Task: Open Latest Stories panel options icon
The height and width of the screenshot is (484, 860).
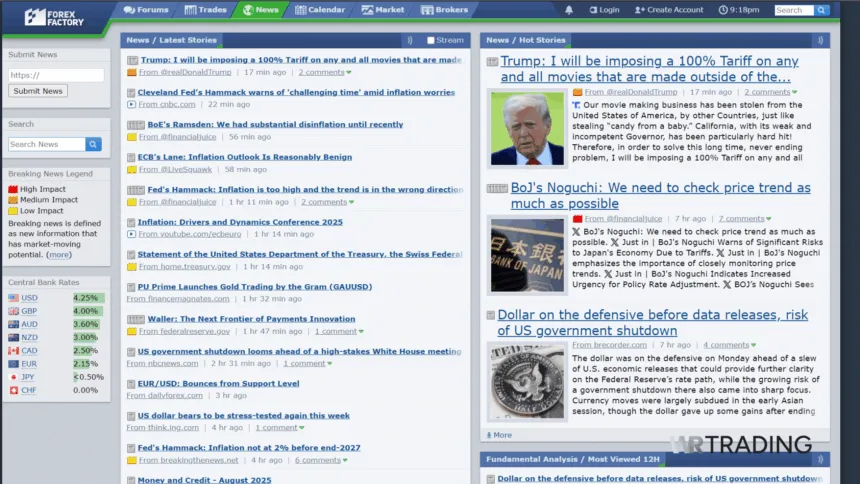Action: pyautogui.click(x=410, y=40)
